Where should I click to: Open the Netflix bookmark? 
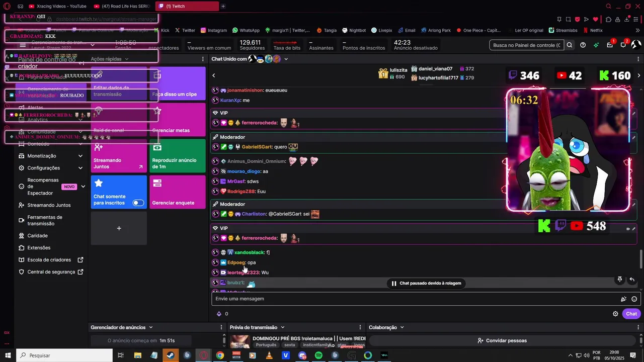(593, 30)
